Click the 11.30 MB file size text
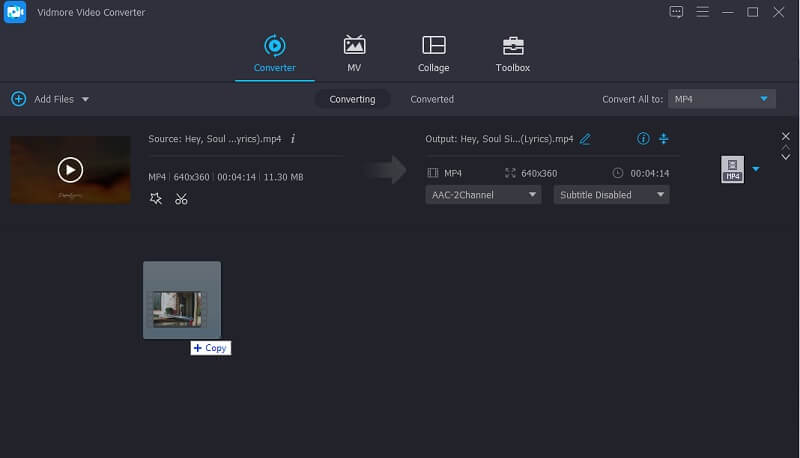 point(283,177)
